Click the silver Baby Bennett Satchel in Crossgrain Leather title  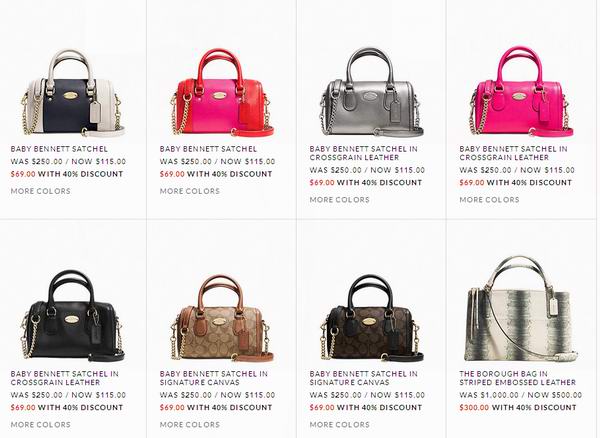coord(364,153)
